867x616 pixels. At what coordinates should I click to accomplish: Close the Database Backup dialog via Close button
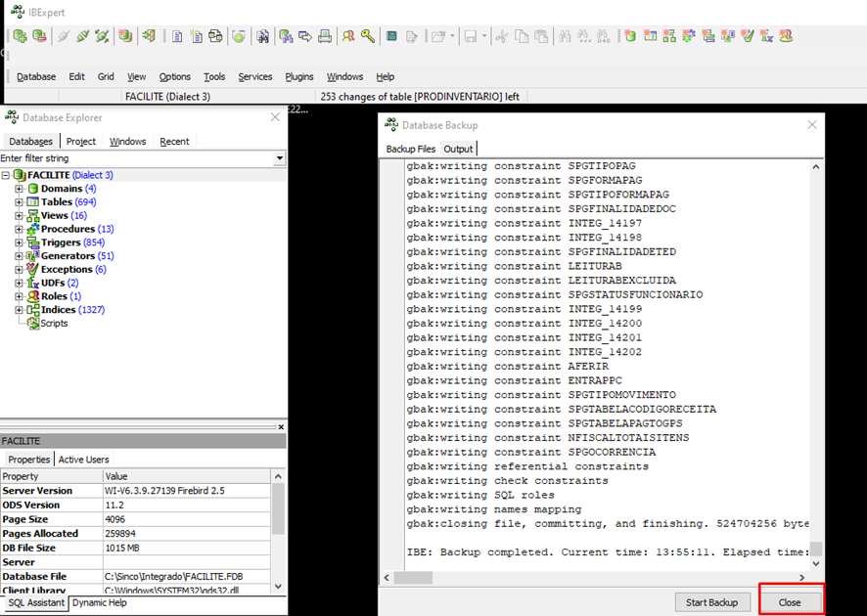tap(790, 602)
